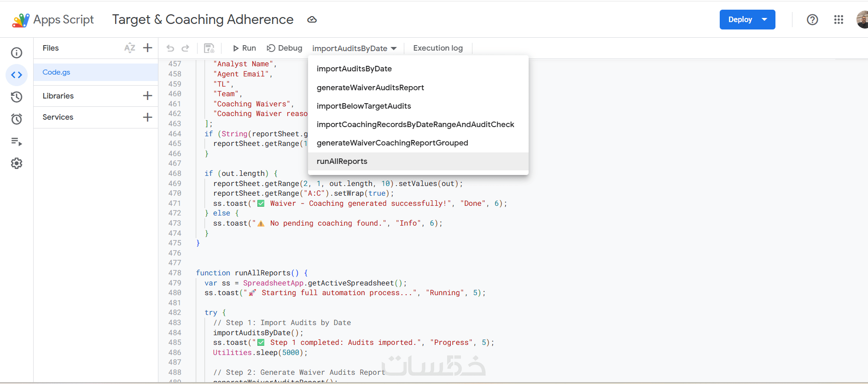Click the save project icon
The image size is (868, 384).
(x=209, y=48)
